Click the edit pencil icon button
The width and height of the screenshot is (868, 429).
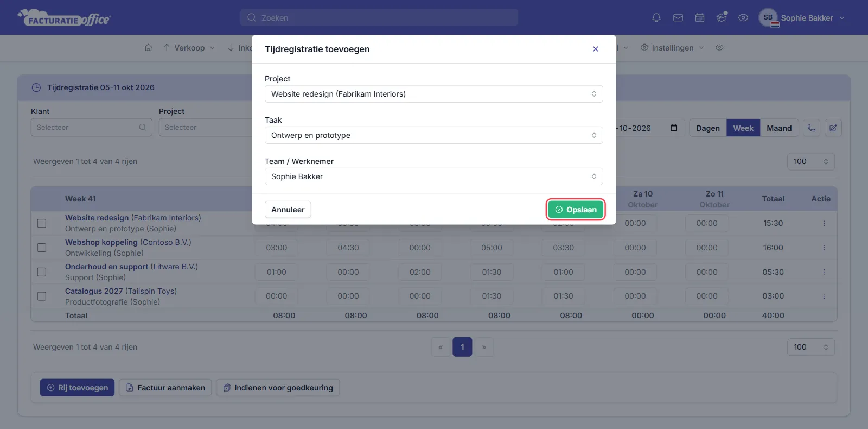tap(833, 128)
